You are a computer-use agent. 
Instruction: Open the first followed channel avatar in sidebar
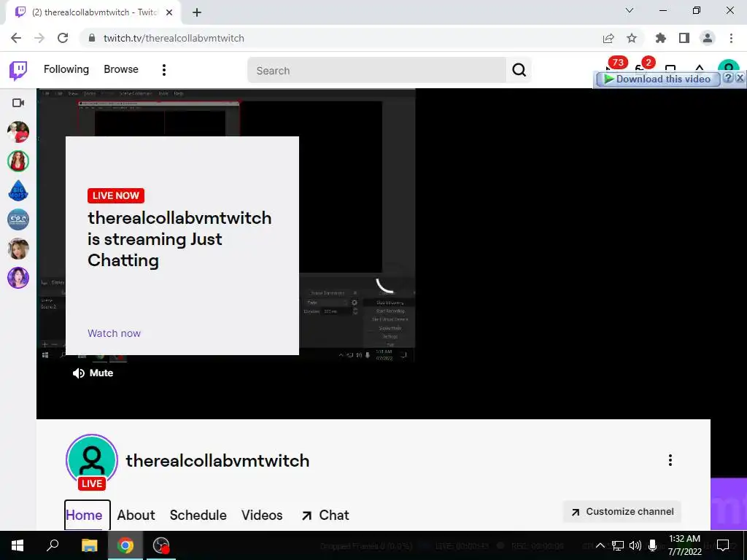pos(18,132)
